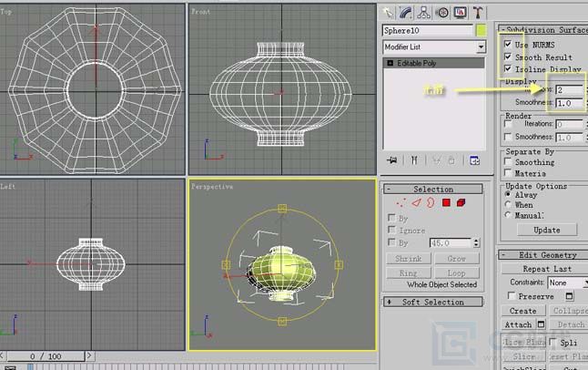Open the Display panel tab

point(461,13)
